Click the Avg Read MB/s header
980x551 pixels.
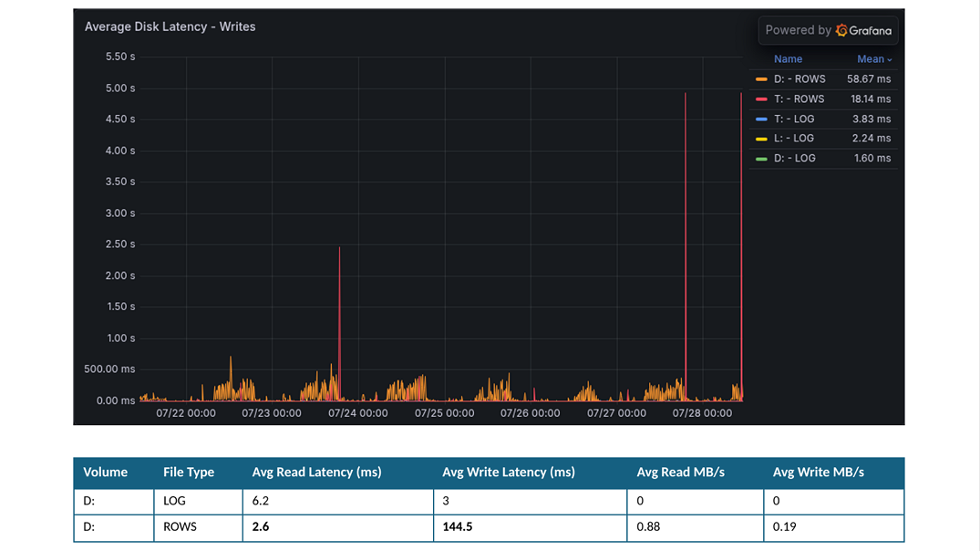coord(681,473)
